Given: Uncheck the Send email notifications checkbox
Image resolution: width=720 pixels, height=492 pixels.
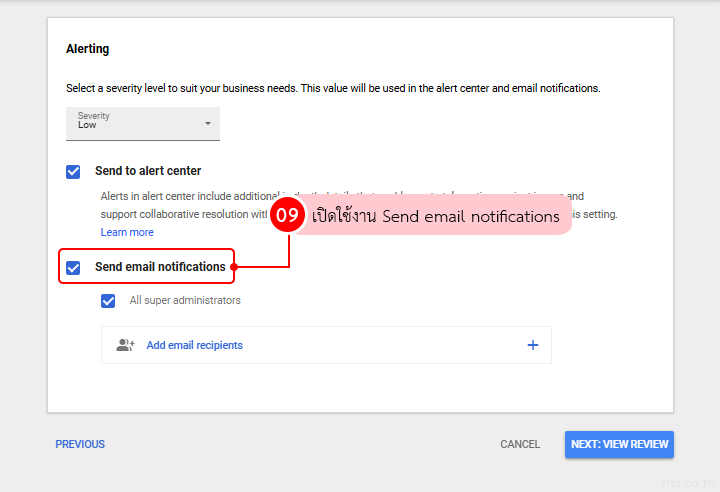Looking at the screenshot, I should click(73, 267).
